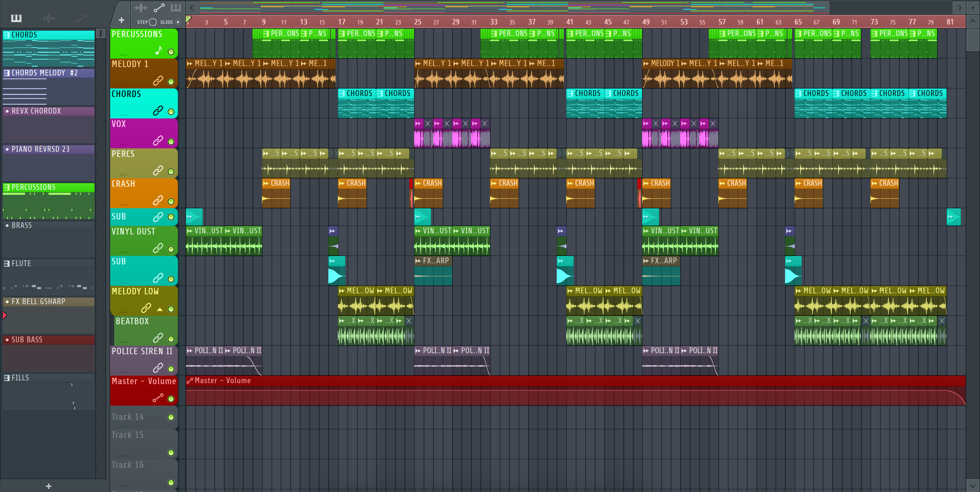Jump to bar 33 on timeline

[493, 22]
